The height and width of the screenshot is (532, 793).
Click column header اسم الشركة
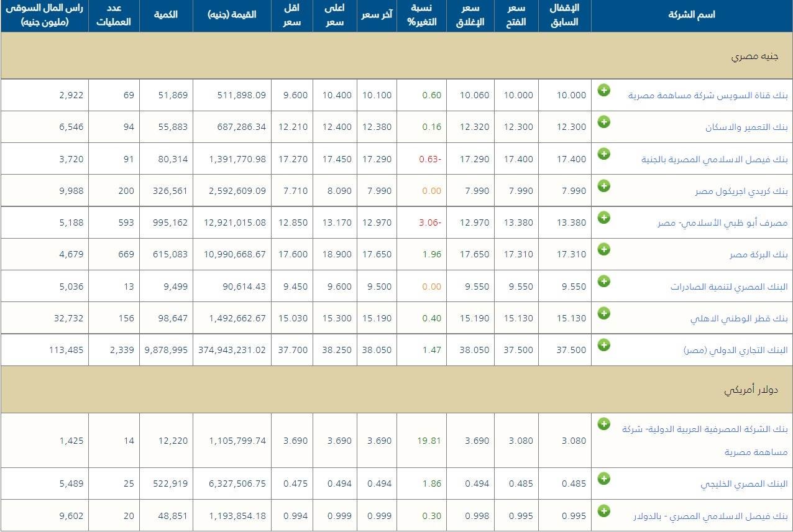click(692, 16)
